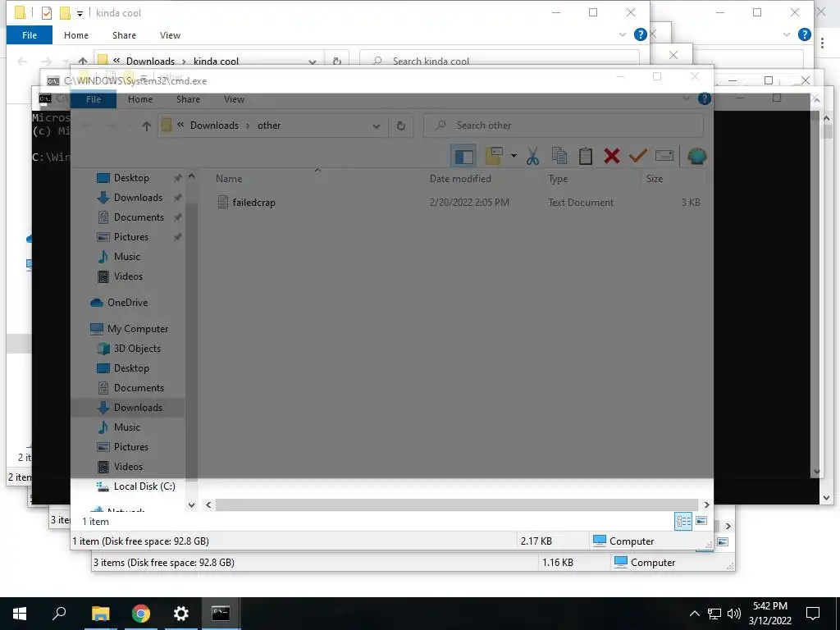840x630 pixels.
Task: Sort by the Name column header
Action: tap(229, 179)
